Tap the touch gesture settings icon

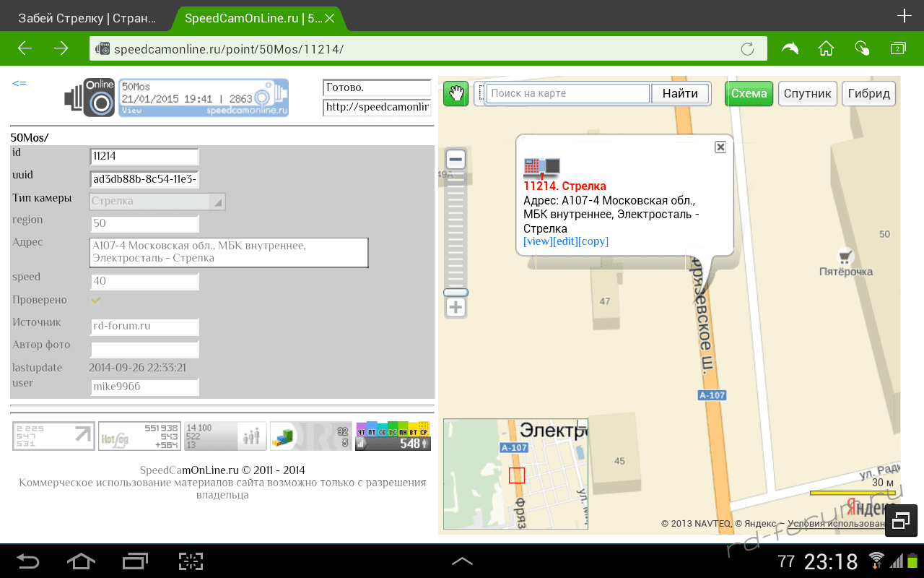tap(862, 48)
